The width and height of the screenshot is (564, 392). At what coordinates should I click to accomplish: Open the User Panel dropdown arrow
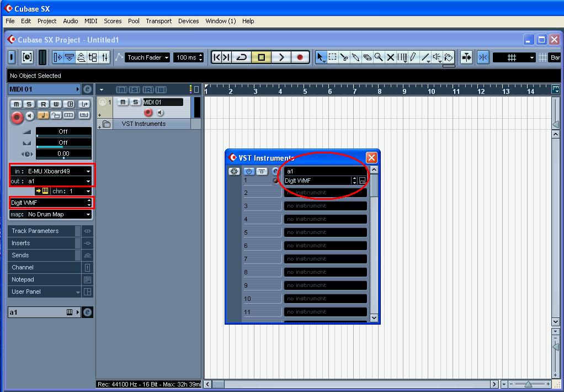(x=78, y=292)
